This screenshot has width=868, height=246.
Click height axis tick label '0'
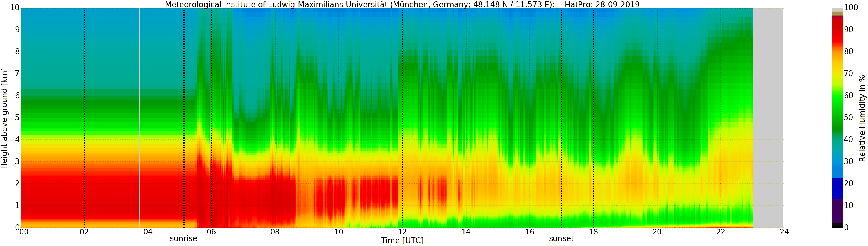[17, 228]
